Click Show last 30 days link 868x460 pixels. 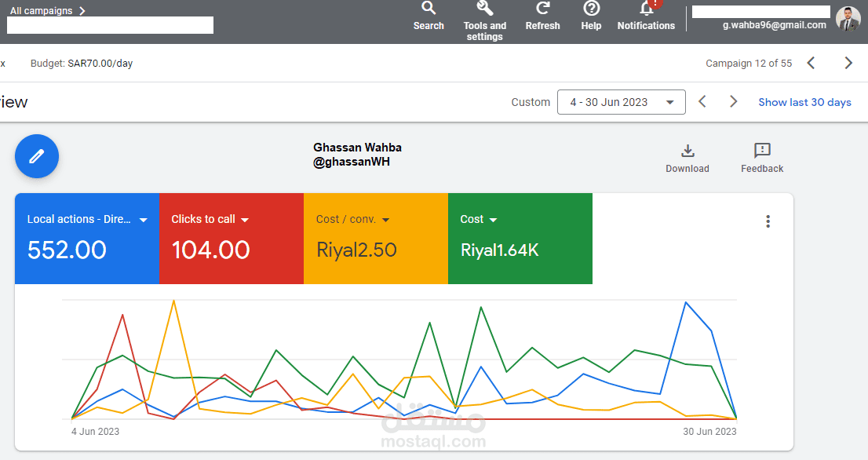coord(804,102)
